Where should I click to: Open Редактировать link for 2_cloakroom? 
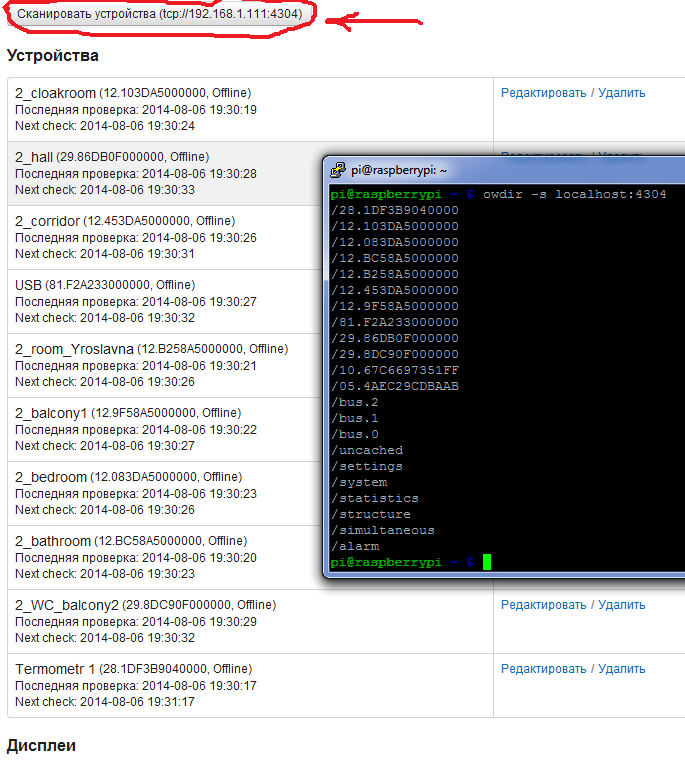pos(543,93)
